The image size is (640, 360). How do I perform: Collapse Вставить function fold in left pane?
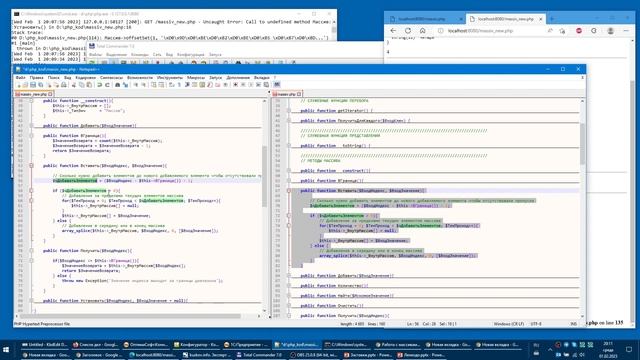pos(31,166)
